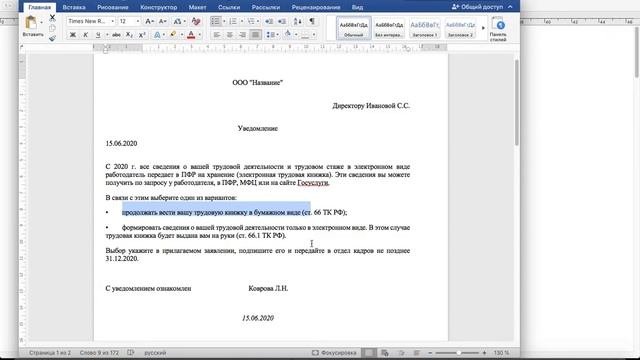The height and width of the screenshot is (360, 640).
Task: Toggle italic К formatting
Action: (85, 35)
